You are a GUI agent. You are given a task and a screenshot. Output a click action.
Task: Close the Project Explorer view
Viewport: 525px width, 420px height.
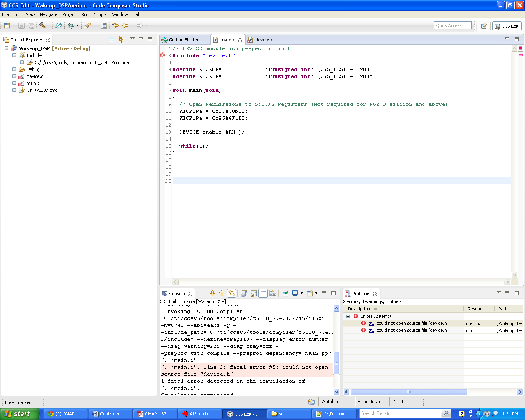coord(48,40)
